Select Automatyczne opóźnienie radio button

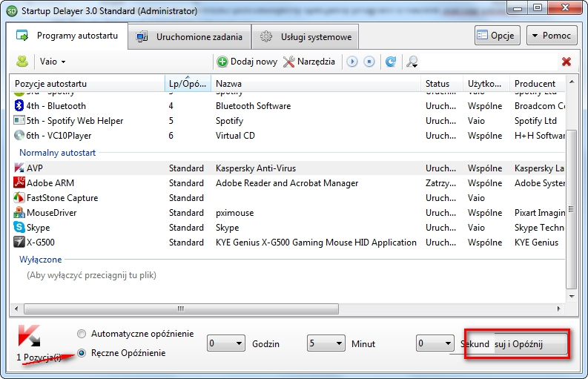point(82,334)
